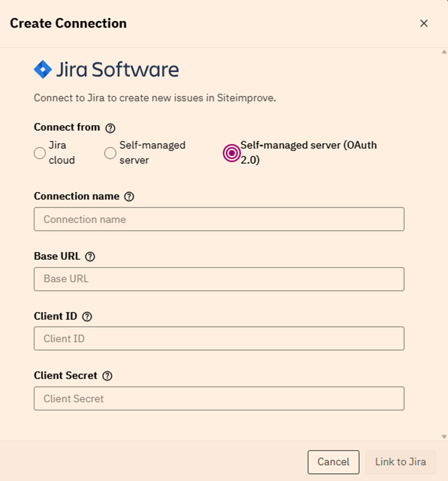Click the Client Secret help icon
The height and width of the screenshot is (481, 448).
coord(108,376)
